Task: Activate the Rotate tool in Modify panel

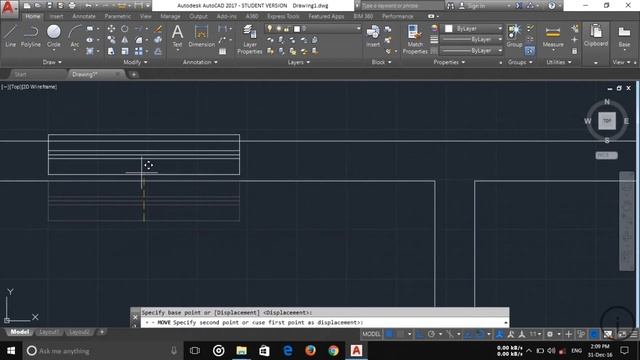Action: tap(124, 29)
